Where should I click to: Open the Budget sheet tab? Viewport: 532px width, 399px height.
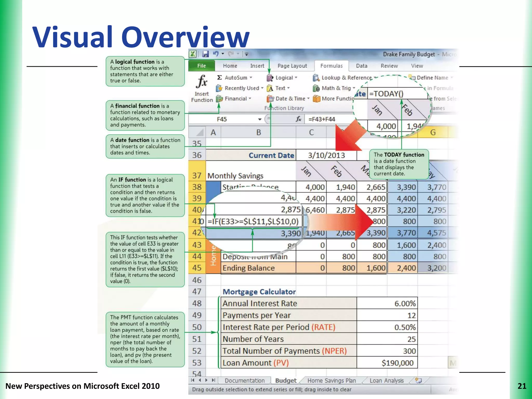tap(286, 381)
